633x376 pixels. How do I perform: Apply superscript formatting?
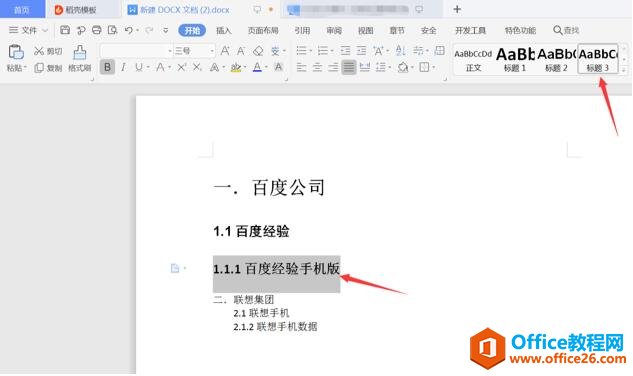tap(181, 67)
